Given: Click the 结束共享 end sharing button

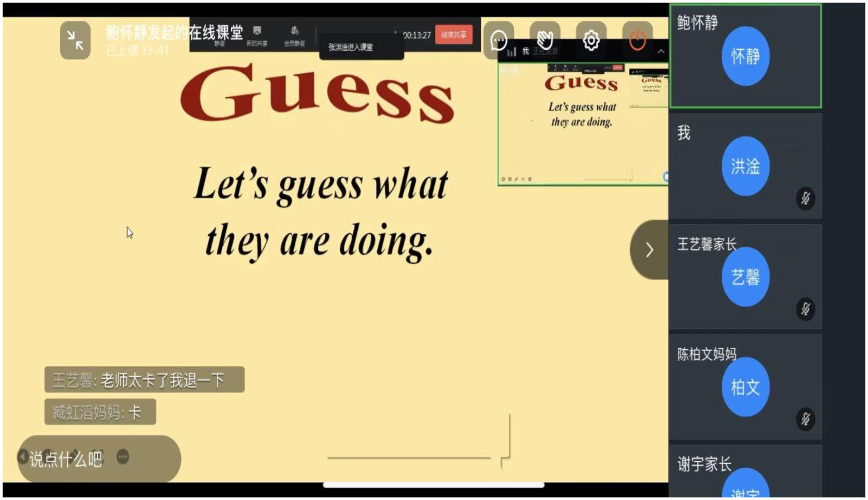Looking at the screenshot, I should point(454,35).
